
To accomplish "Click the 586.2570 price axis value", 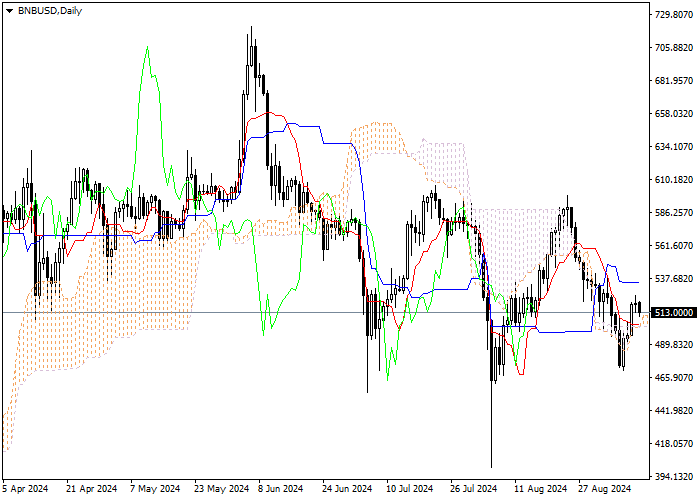I will [674, 213].
